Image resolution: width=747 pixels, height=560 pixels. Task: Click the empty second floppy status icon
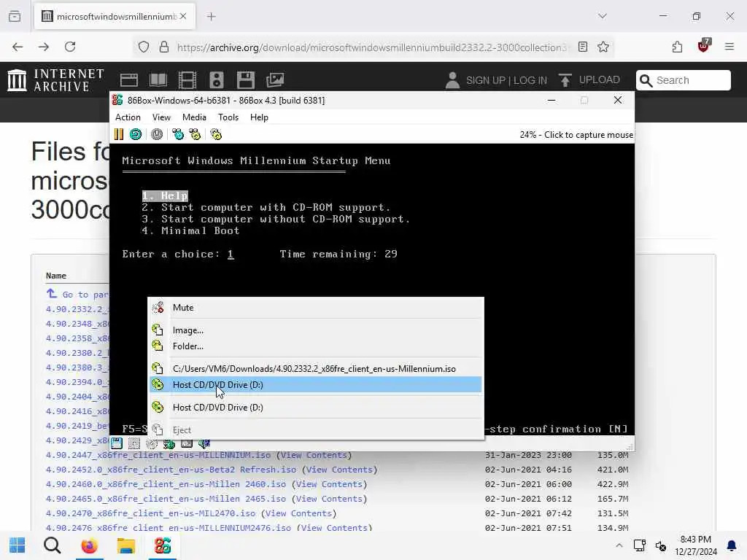[x=134, y=444]
